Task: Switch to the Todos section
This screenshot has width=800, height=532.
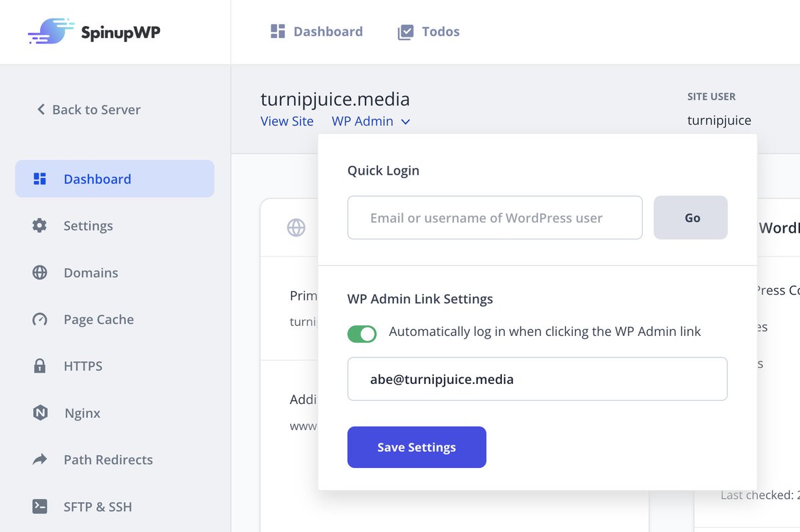Action: pos(441,31)
